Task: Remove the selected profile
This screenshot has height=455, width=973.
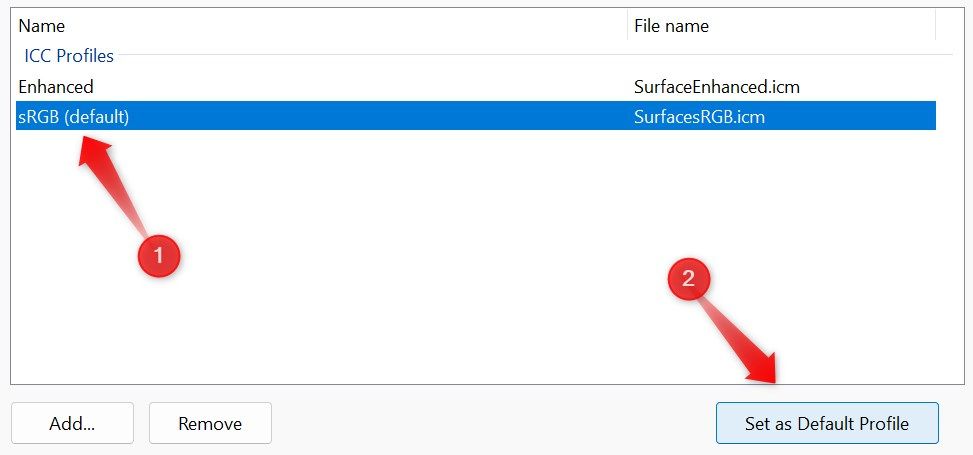Action: click(x=210, y=423)
